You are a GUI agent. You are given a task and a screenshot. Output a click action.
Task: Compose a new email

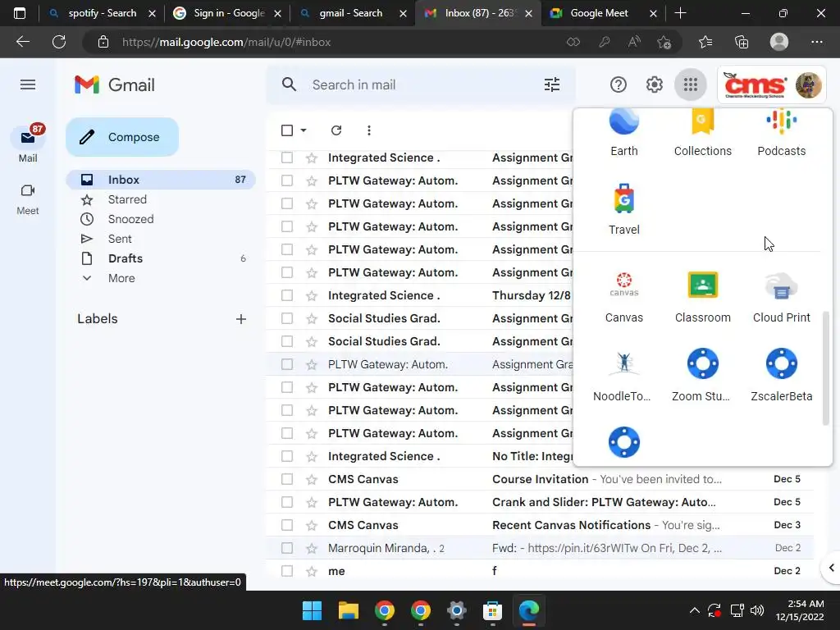point(122,137)
